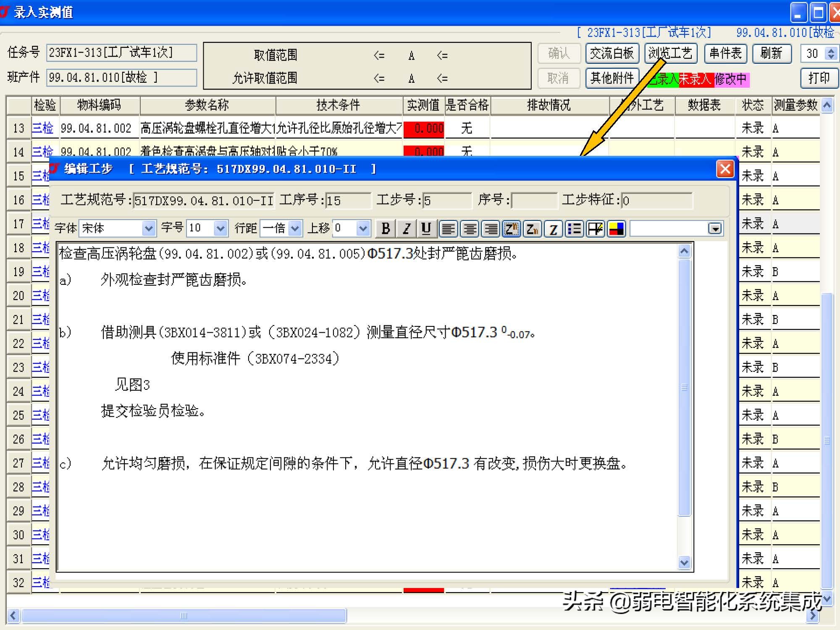Click the 未录入 red status legend label
The image size is (840, 630).
[x=696, y=79]
